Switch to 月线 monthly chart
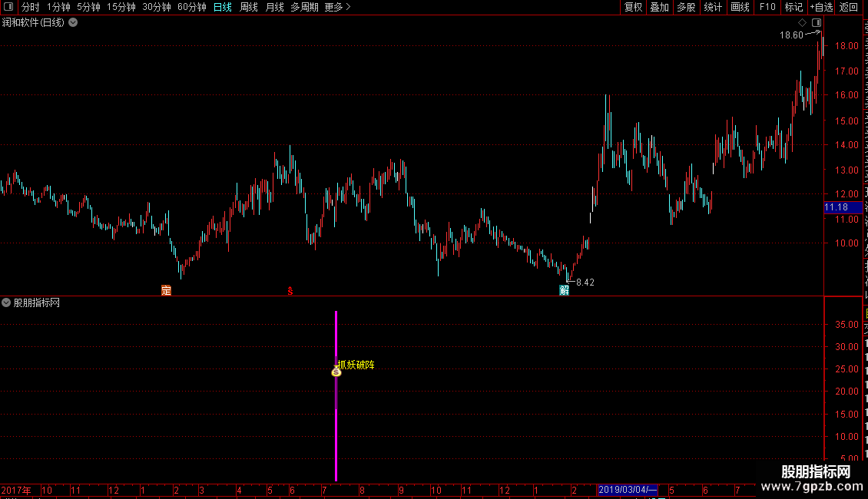The width and height of the screenshot is (868, 499). (x=274, y=7)
